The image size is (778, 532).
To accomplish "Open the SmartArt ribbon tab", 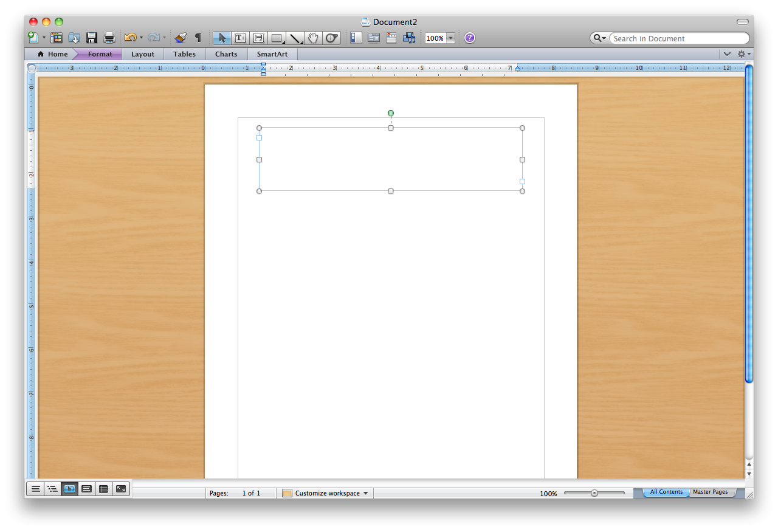I will pyautogui.click(x=272, y=54).
